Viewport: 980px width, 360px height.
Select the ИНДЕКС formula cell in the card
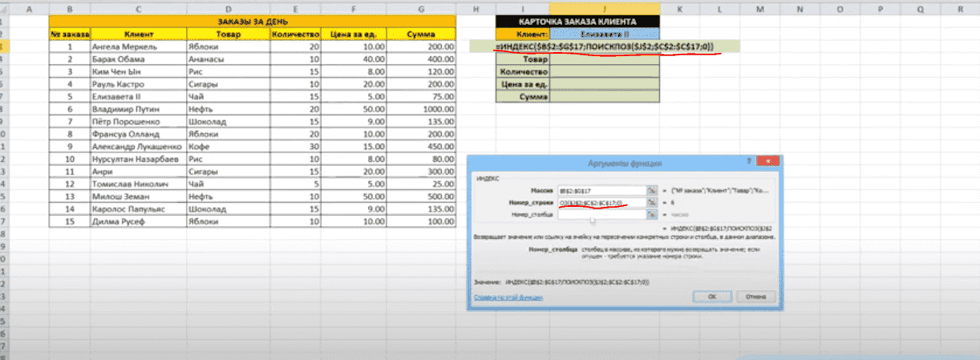pos(605,47)
